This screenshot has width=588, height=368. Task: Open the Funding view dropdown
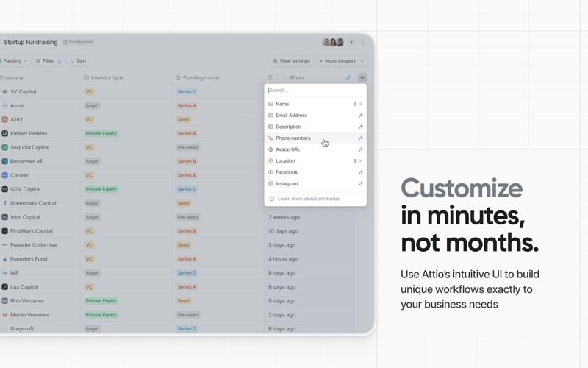coord(14,61)
